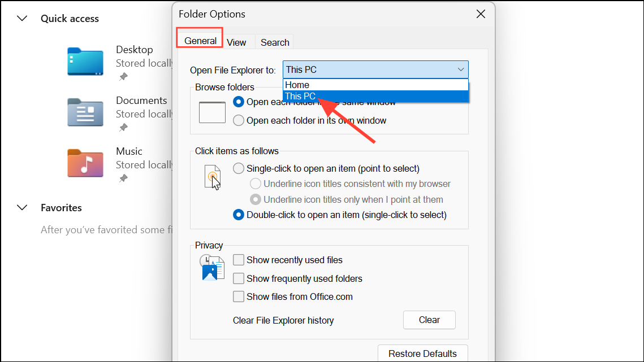Click the Desktop folder icon
Viewport: 644px width, 362px height.
tap(85, 61)
